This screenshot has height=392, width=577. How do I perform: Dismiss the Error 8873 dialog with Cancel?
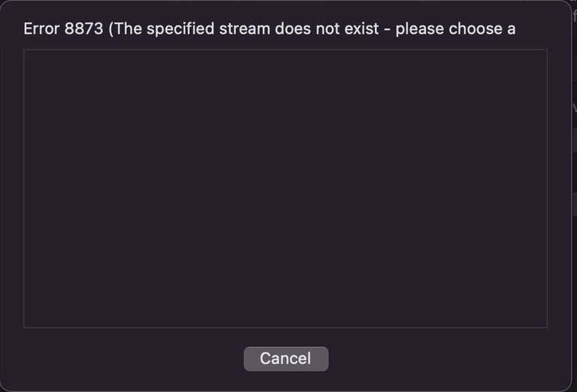pos(285,359)
